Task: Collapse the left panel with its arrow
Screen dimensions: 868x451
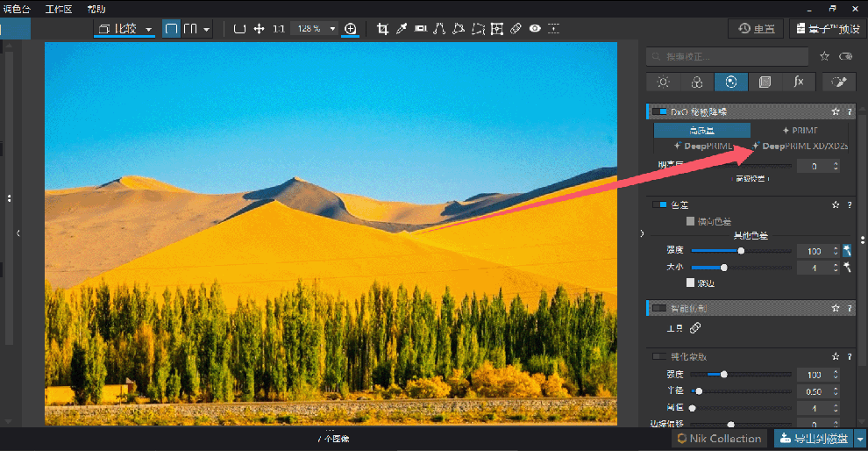Action: [18, 233]
